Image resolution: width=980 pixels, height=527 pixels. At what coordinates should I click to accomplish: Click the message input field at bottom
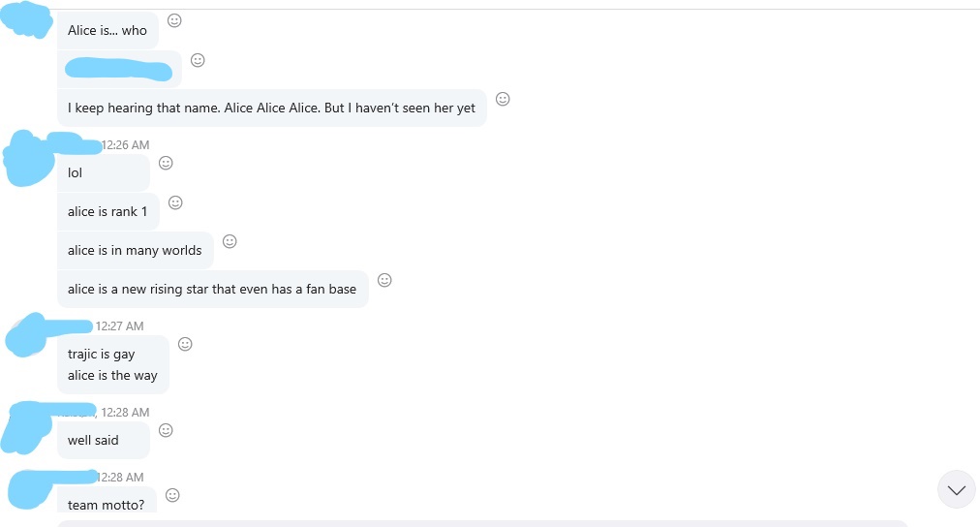(482, 524)
